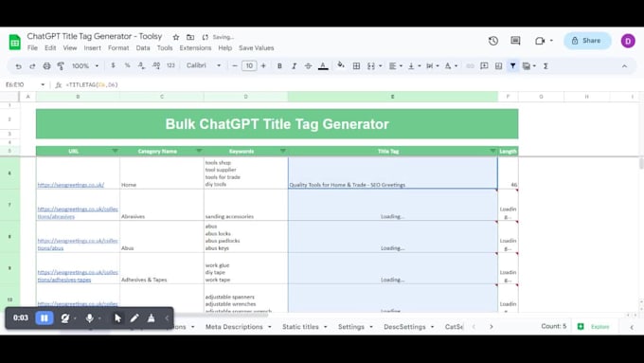Click the Name box showing E6:E10
The height and width of the screenshot is (363, 644).
tap(25, 84)
